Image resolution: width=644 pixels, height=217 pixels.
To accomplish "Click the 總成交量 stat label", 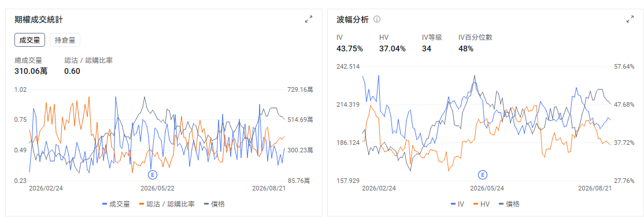I will (x=28, y=60).
